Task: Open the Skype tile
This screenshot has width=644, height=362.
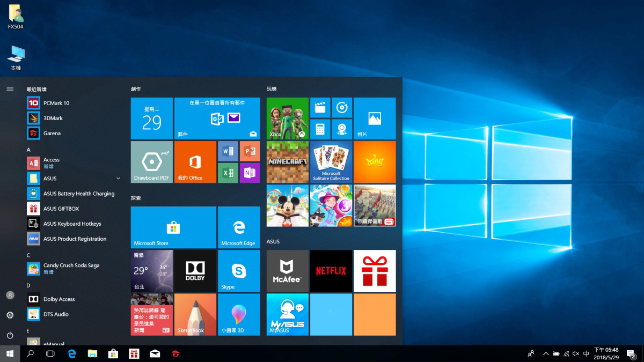Action: coord(239,271)
